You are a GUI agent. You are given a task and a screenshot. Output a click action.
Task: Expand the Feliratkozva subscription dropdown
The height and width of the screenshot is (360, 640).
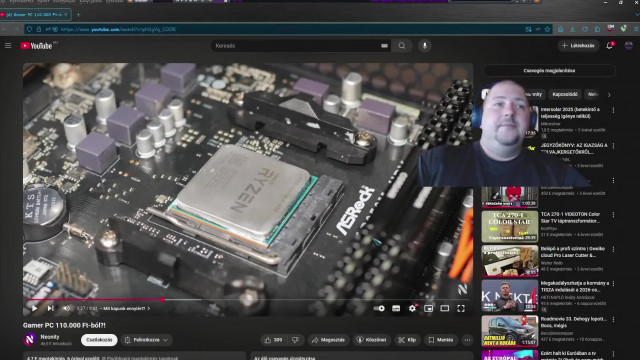(146, 340)
